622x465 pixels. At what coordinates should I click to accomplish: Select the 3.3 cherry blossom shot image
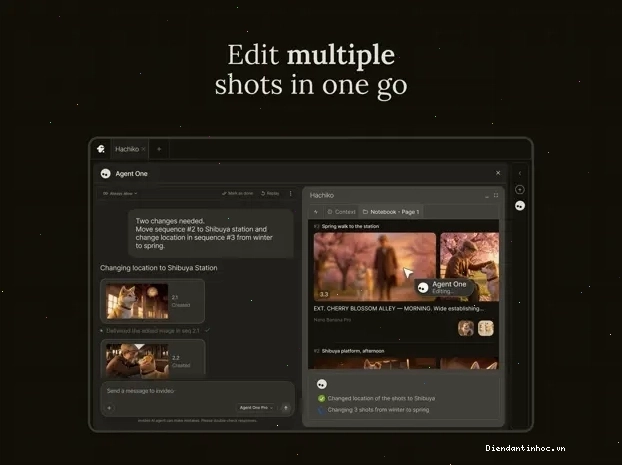[x=374, y=267]
